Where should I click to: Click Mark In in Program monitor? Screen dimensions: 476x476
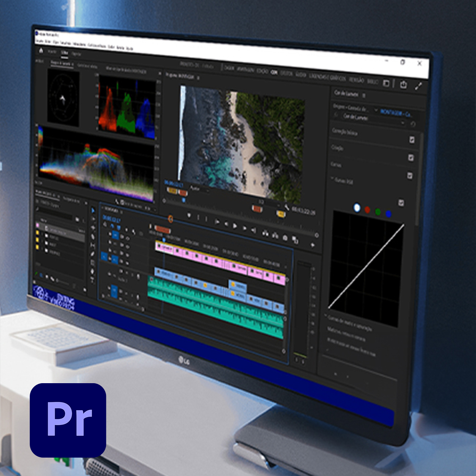click(x=198, y=217)
